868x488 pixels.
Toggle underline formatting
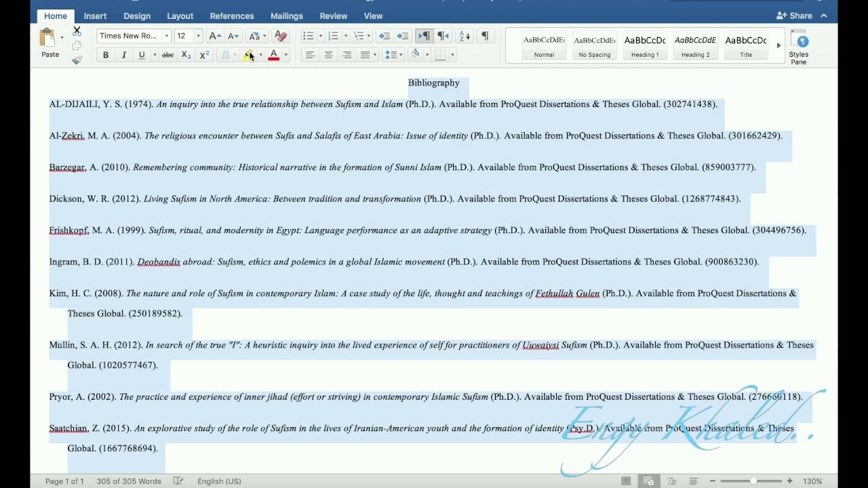[x=141, y=55]
